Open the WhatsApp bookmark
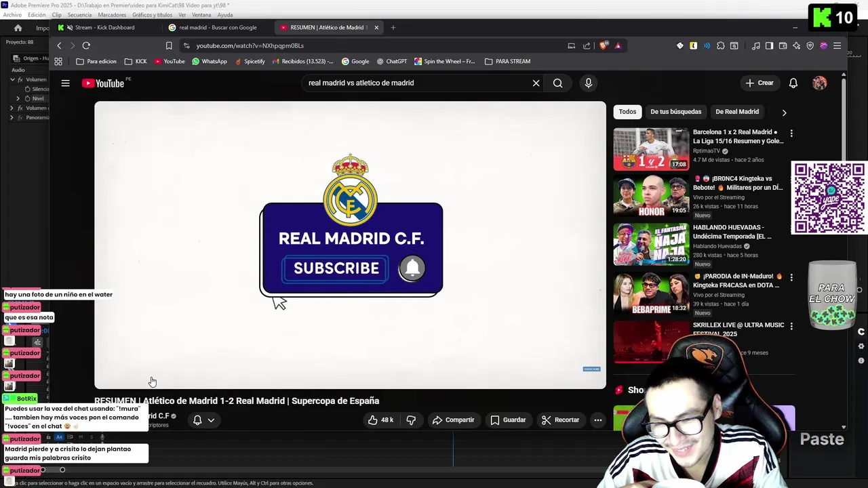Viewport: 868px width, 488px height. [209, 61]
